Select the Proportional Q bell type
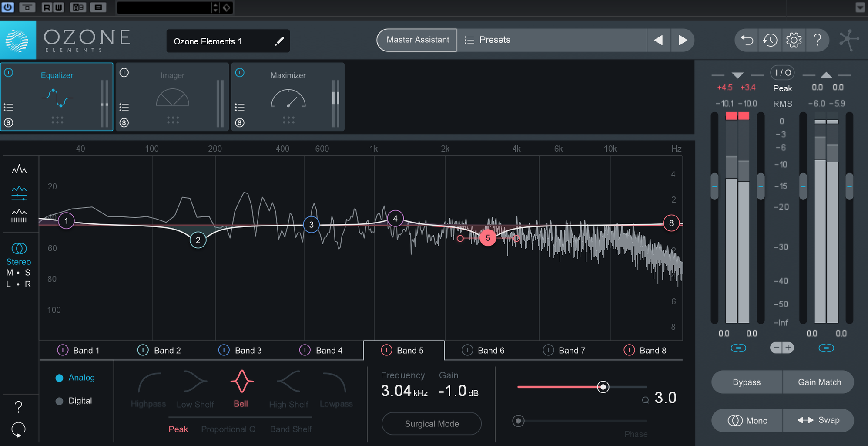 click(228, 429)
